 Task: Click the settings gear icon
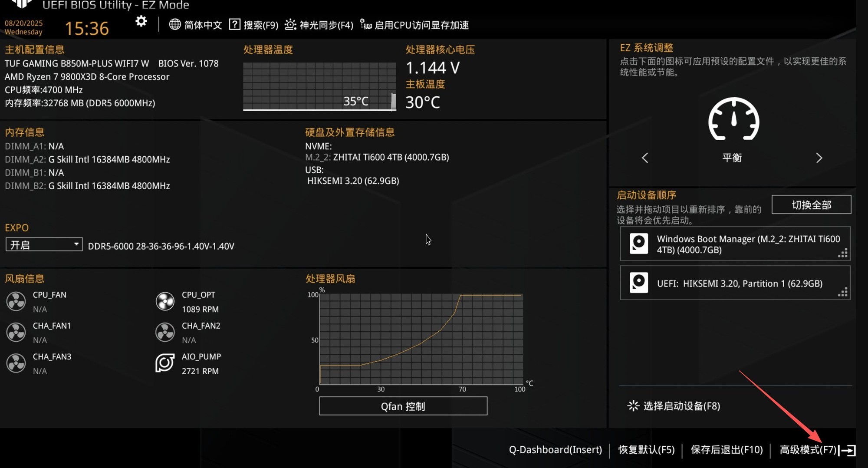[141, 21]
